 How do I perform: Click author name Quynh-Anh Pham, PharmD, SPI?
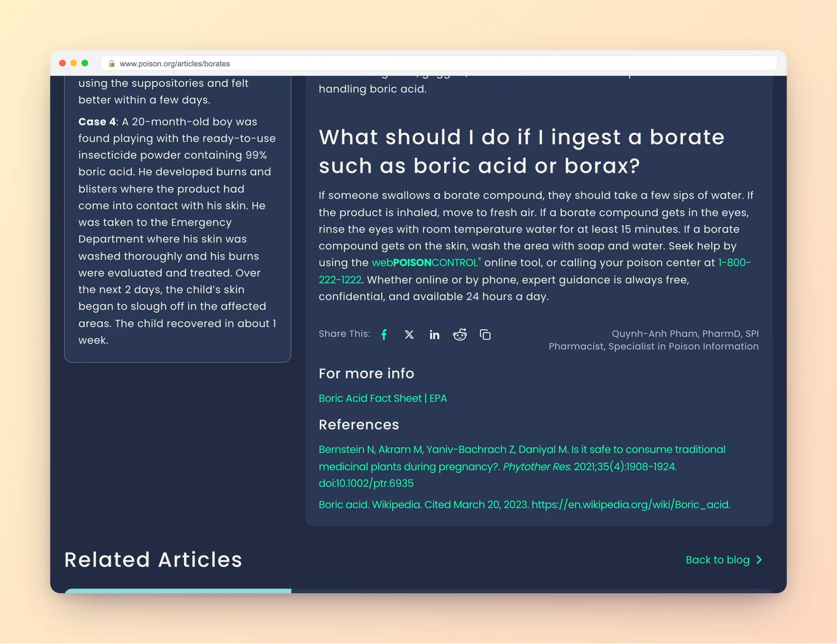(685, 333)
